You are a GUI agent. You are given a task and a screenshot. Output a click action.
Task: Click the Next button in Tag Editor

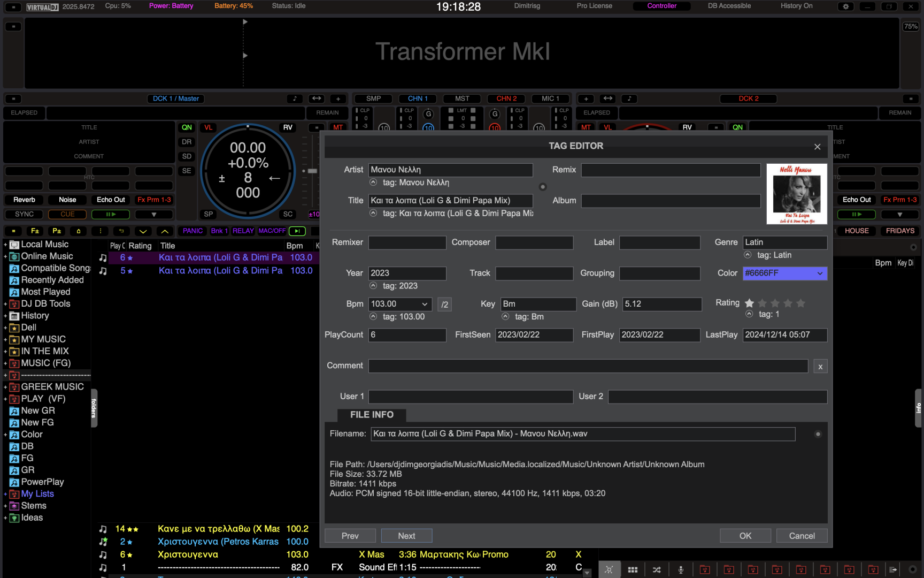tap(406, 536)
